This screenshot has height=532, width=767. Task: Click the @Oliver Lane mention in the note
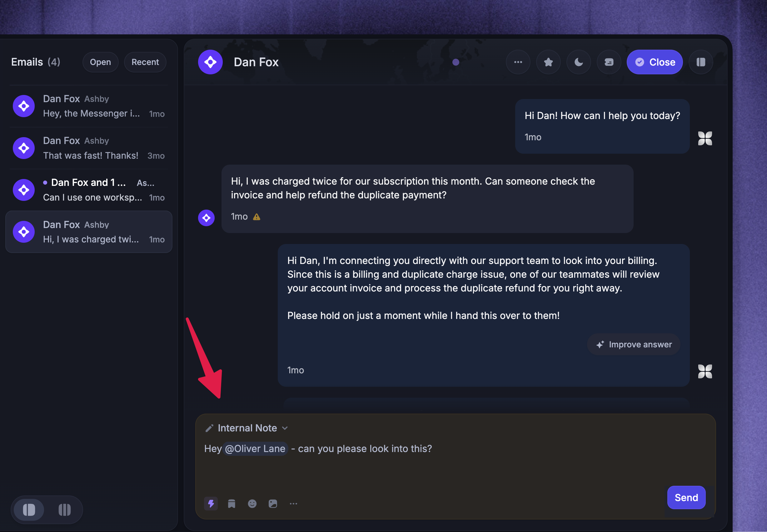coord(255,449)
